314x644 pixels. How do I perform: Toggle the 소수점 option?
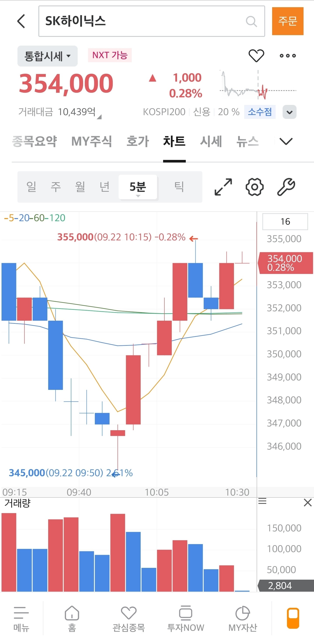pos(259,112)
